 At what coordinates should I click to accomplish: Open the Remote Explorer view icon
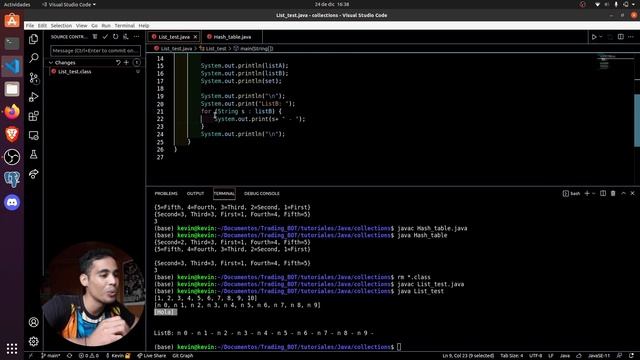[33, 135]
